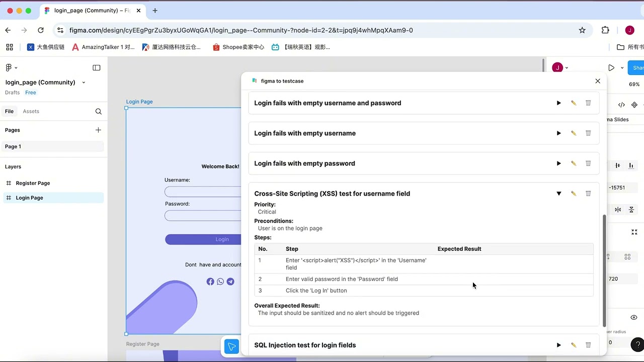This screenshot has height=362, width=644.
Task: Open the user avatar J dropdown
Action: tap(560, 68)
